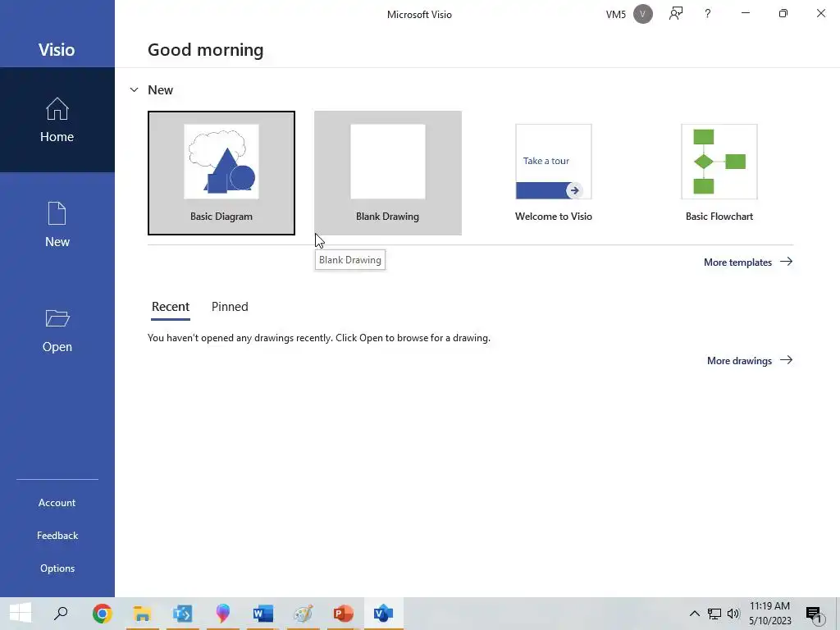Open the Windows Start menu
The width and height of the screenshot is (840, 630).
pos(21,614)
